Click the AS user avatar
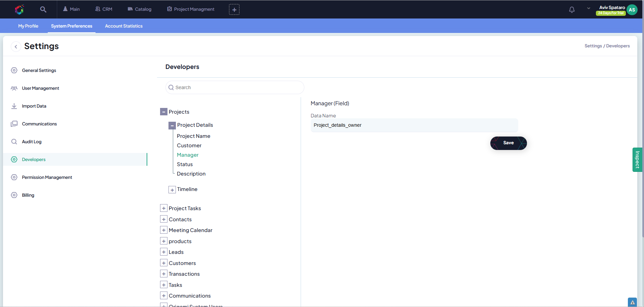The image size is (644, 307). [x=632, y=10]
